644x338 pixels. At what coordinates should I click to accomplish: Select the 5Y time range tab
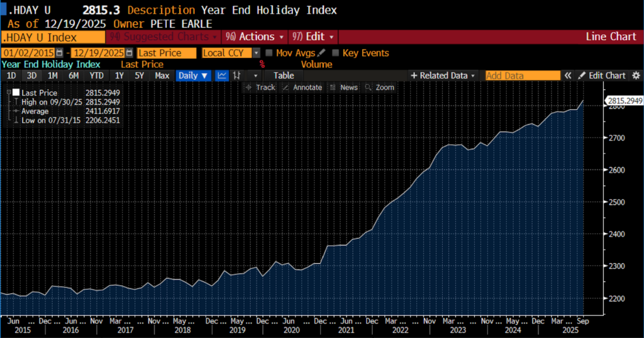point(140,75)
